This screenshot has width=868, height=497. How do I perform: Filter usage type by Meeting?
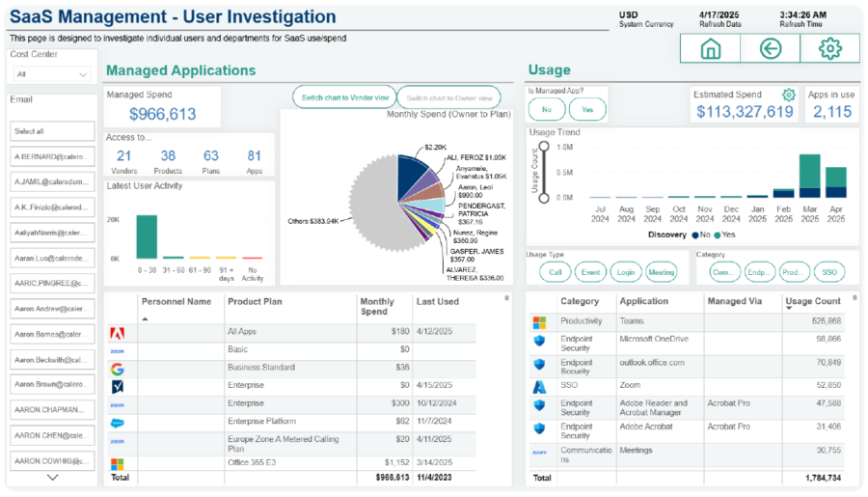[662, 272]
